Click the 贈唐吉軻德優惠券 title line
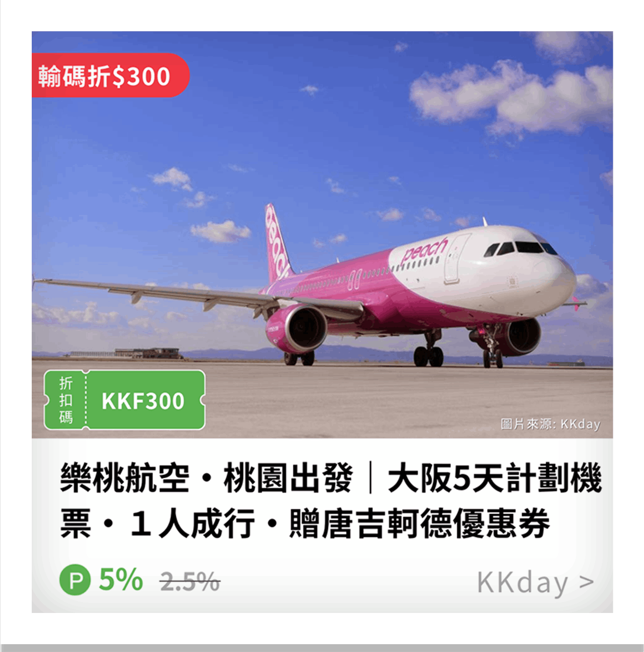The height and width of the screenshot is (652, 644). point(419,523)
